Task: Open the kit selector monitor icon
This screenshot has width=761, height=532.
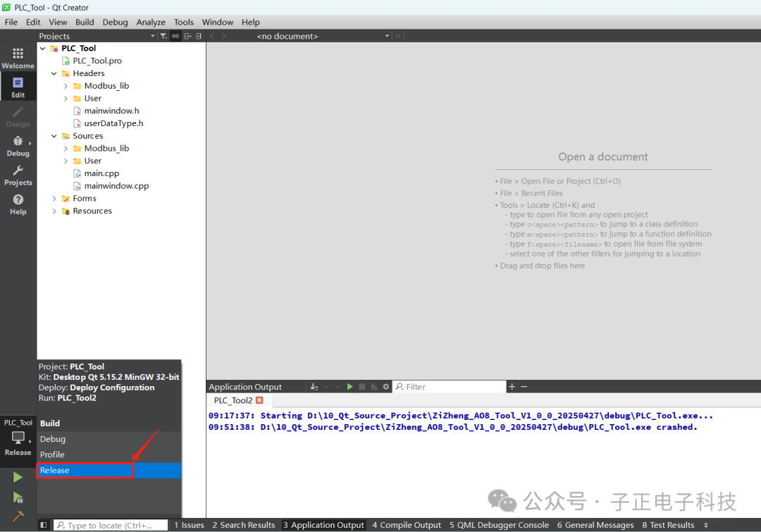Action: (x=18, y=438)
